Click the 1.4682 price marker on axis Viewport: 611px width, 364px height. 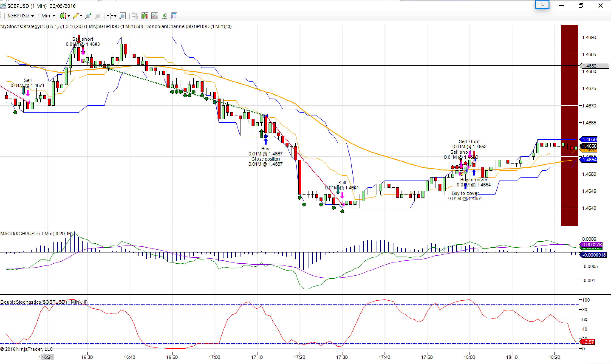tap(594, 66)
